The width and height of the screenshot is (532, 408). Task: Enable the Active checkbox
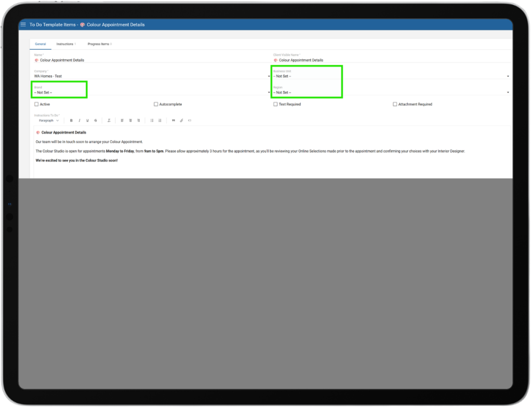pyautogui.click(x=36, y=104)
